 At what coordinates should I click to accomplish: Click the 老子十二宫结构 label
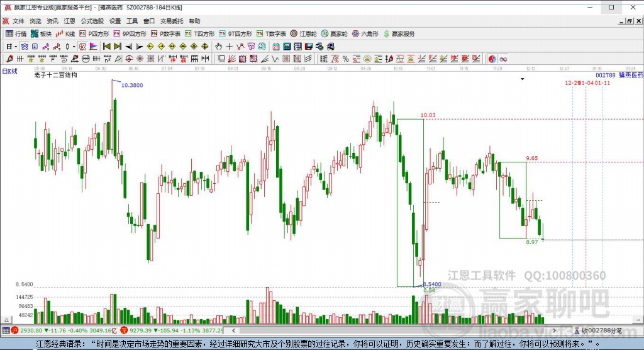[x=56, y=75]
